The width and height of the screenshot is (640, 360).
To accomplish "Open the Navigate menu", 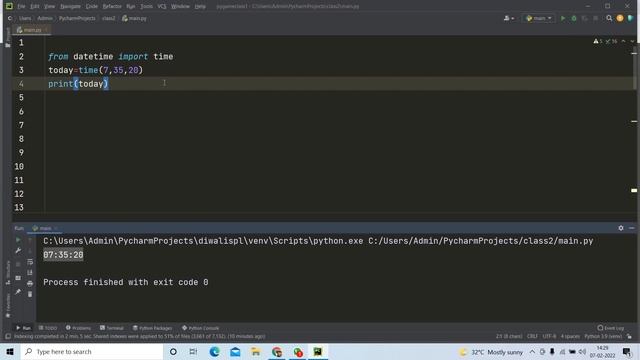I will (x=70, y=6).
